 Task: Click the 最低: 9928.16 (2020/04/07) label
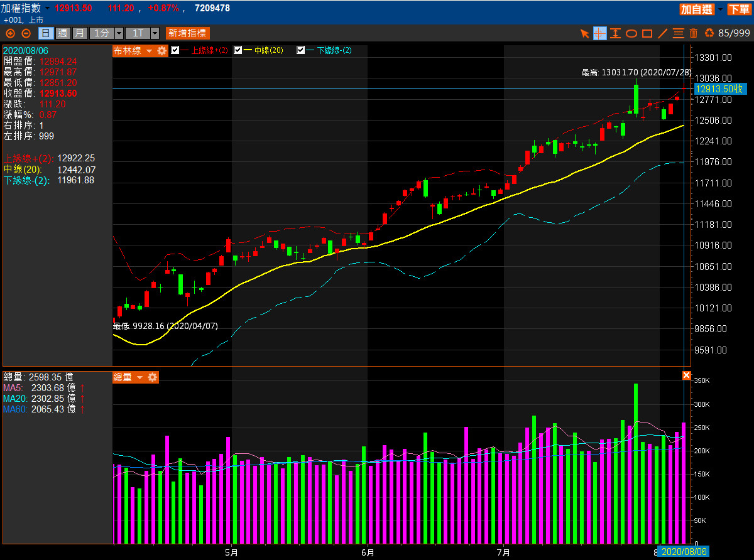[165, 326]
